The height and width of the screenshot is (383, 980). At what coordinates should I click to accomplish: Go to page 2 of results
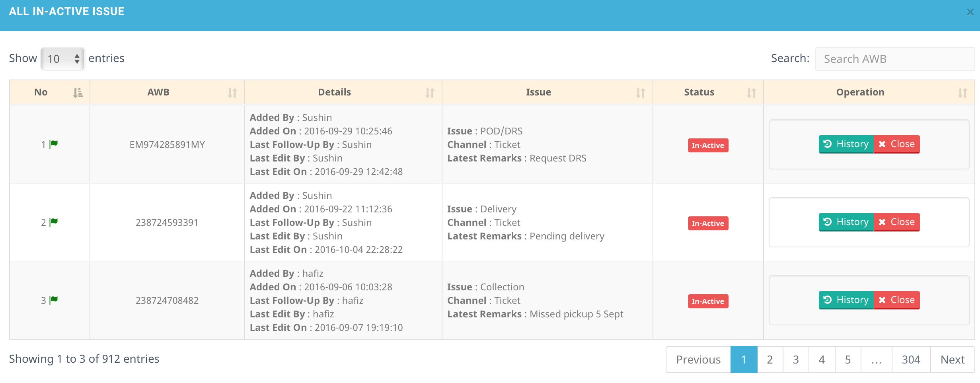click(770, 360)
